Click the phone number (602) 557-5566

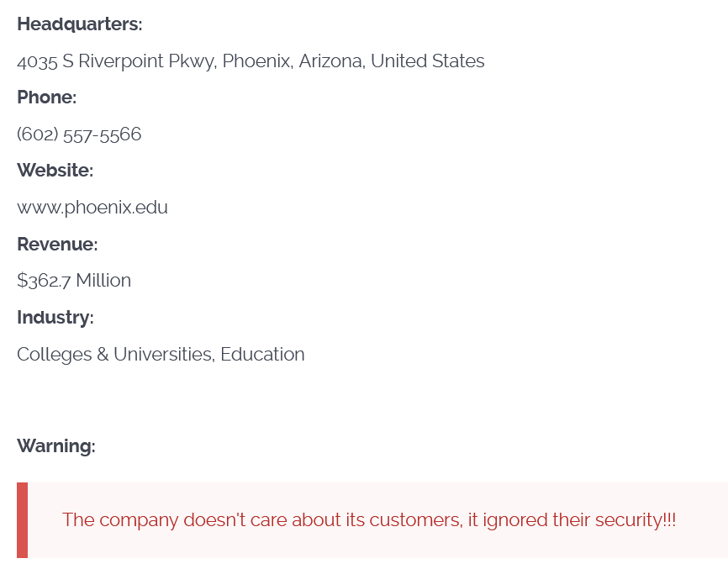(x=79, y=134)
